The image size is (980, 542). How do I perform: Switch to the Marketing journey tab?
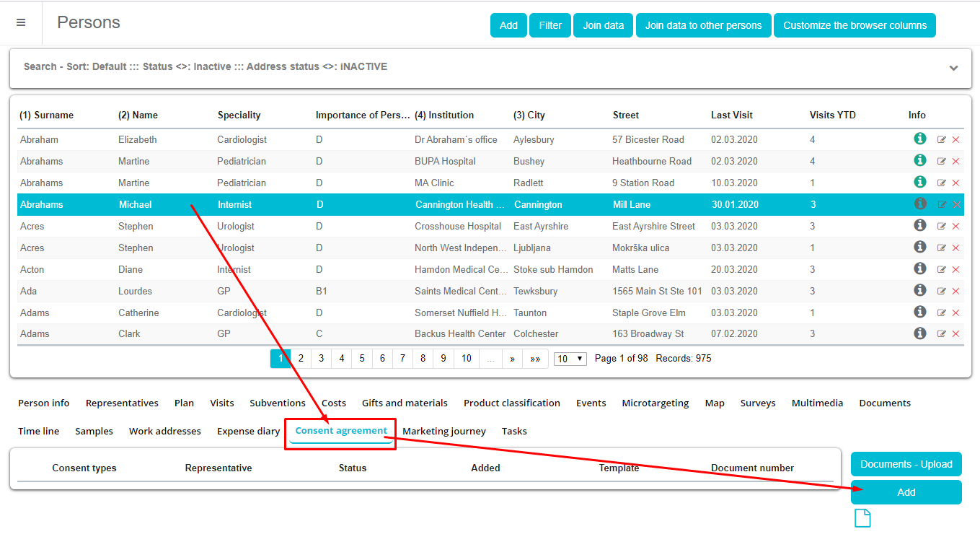[x=444, y=431]
